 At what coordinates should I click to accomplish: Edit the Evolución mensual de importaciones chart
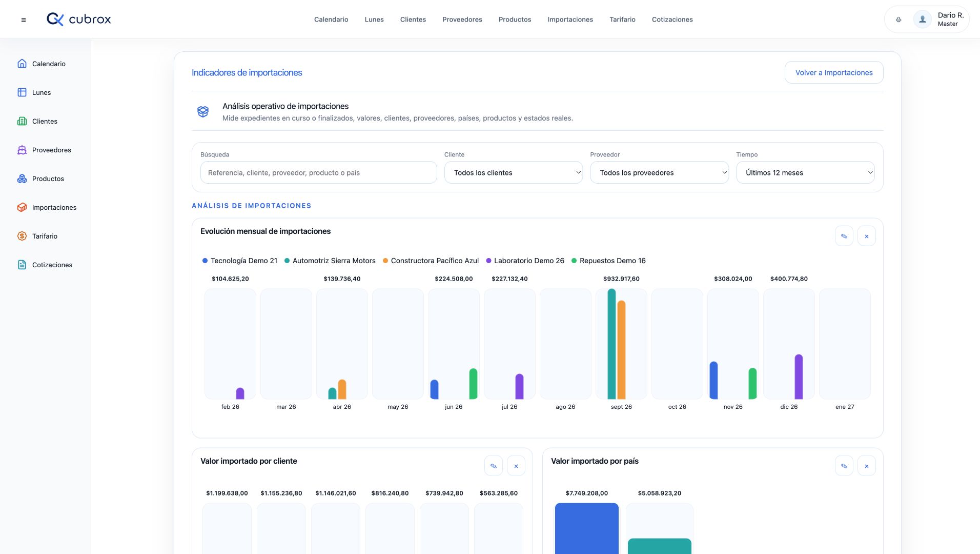pos(844,236)
